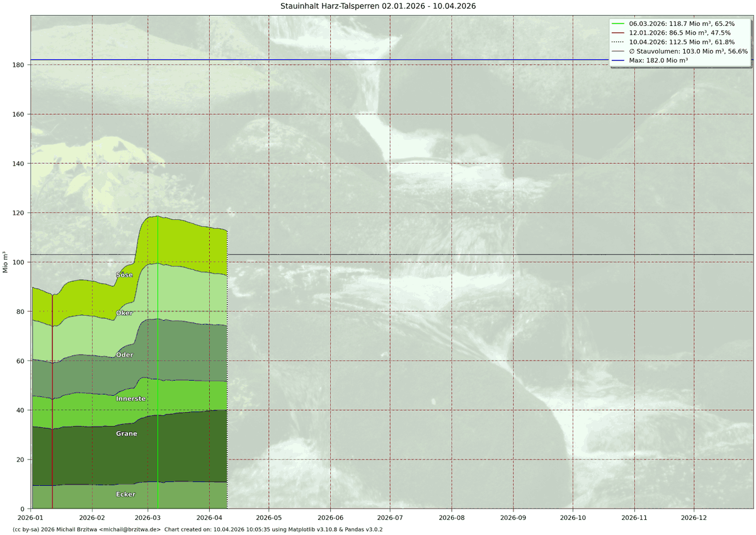Click the y-axis tick label 60

point(21,361)
